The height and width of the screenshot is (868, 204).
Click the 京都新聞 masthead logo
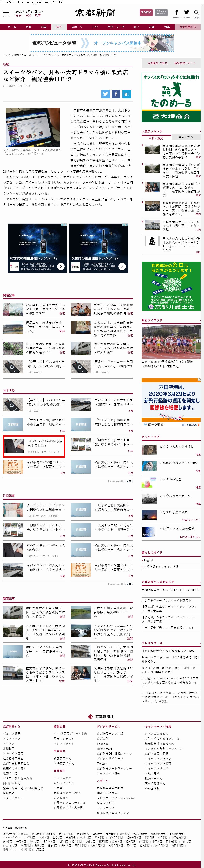(95, 13)
